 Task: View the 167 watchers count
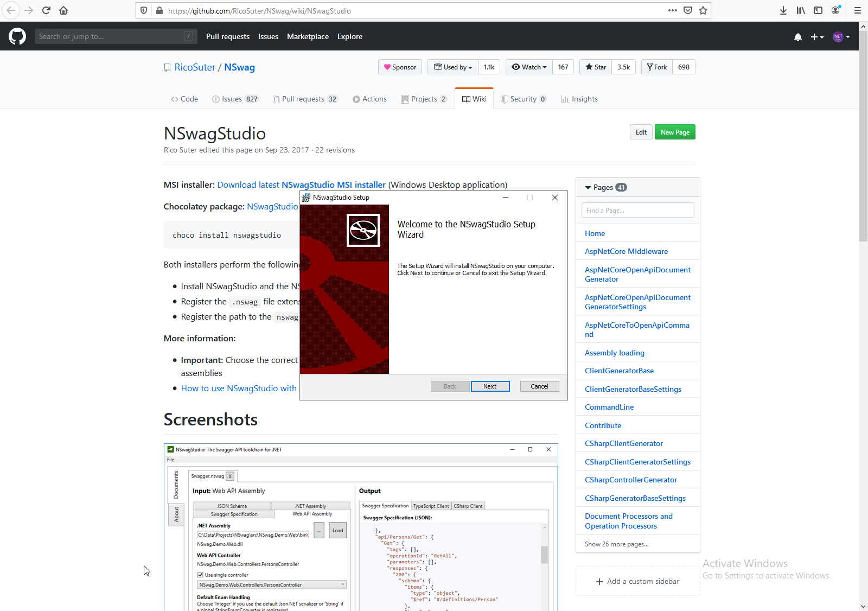coord(563,67)
